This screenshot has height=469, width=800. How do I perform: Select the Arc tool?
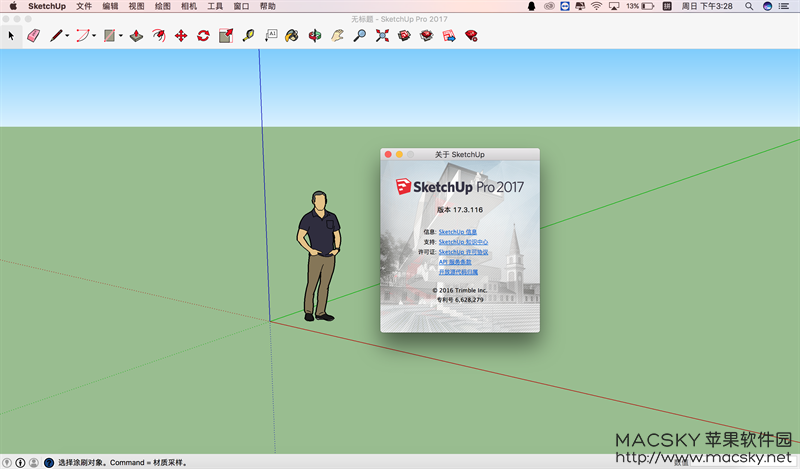83,36
